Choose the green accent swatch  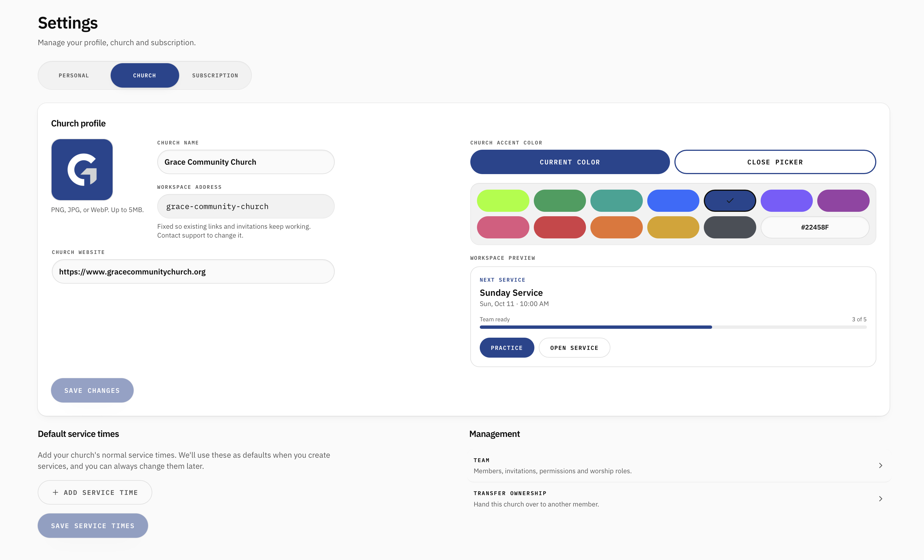pos(560,200)
